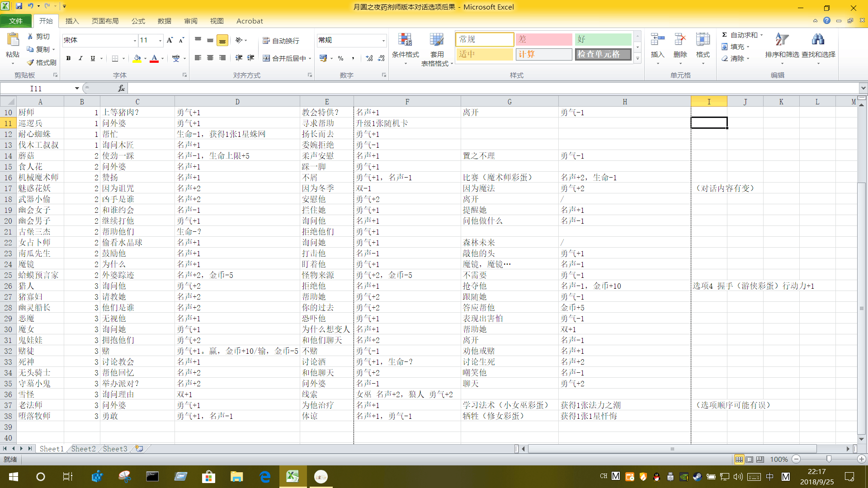This screenshot has width=868, height=488.
Task: Click the fill color bucket swatch
Action: point(137,58)
